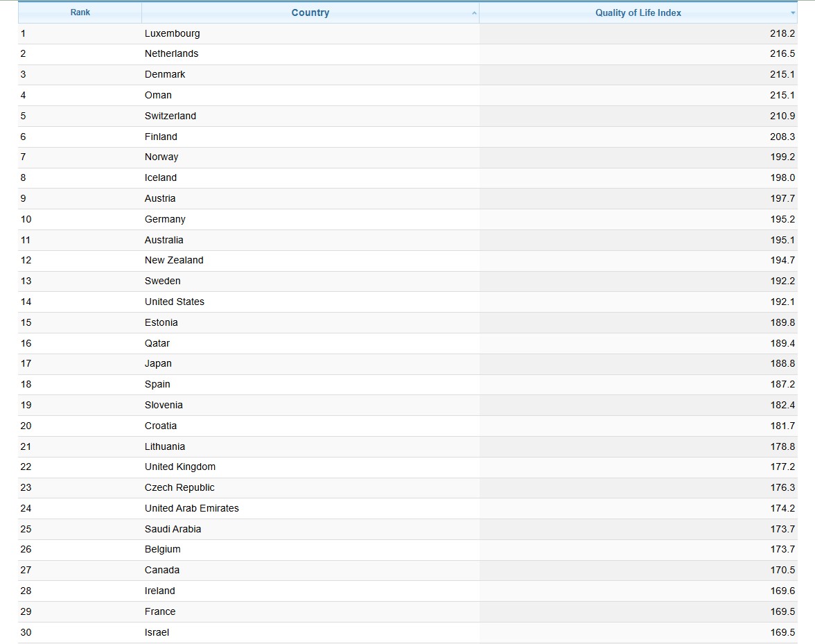Screen dimensions: 815x644
Task: Click the descending arrow in Quality of Life Index header
Action: coord(793,13)
